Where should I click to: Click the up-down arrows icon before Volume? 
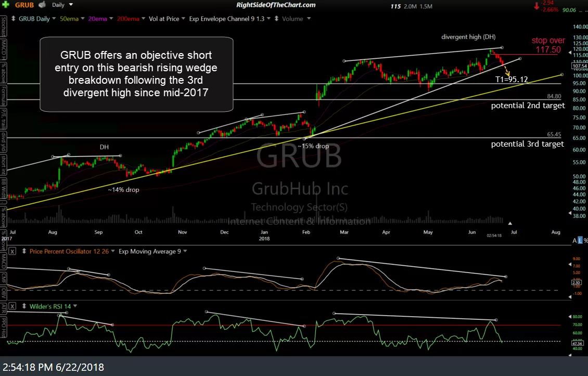[x=277, y=18]
